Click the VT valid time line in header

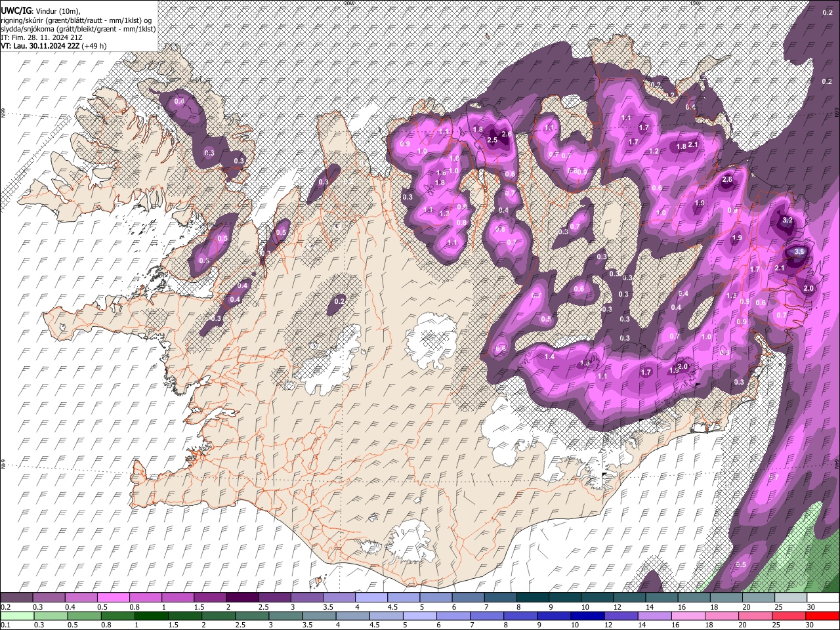click(x=54, y=46)
